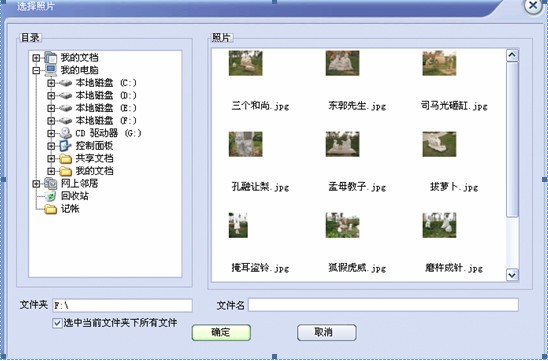Collapse the 我的电脑 tree node
The height and width of the screenshot is (361, 548).
[36, 70]
